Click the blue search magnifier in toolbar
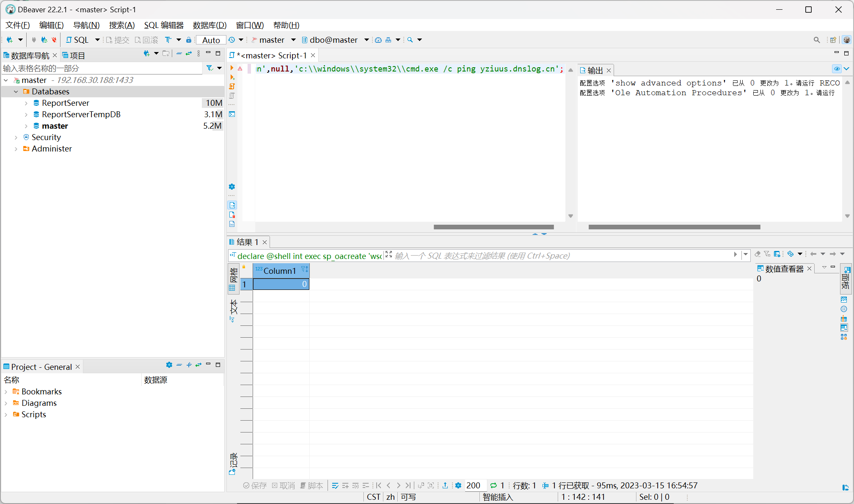The width and height of the screenshot is (854, 504). tap(410, 40)
